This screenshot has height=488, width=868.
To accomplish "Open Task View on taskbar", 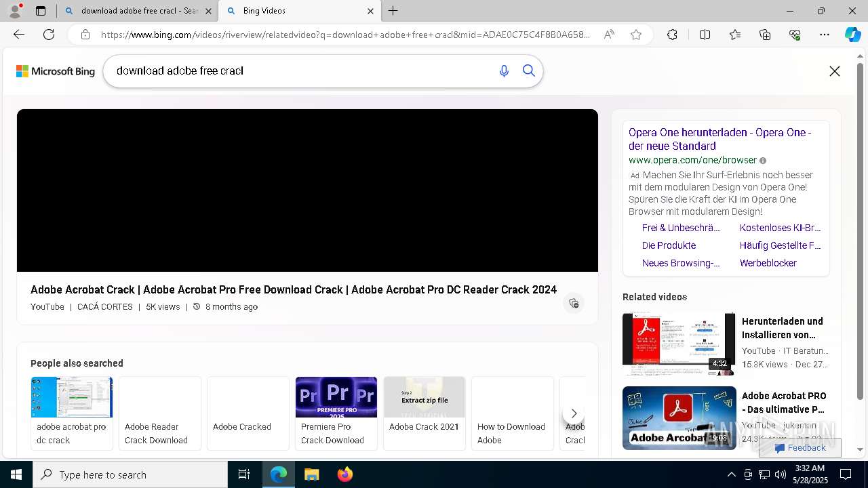I will tap(244, 474).
